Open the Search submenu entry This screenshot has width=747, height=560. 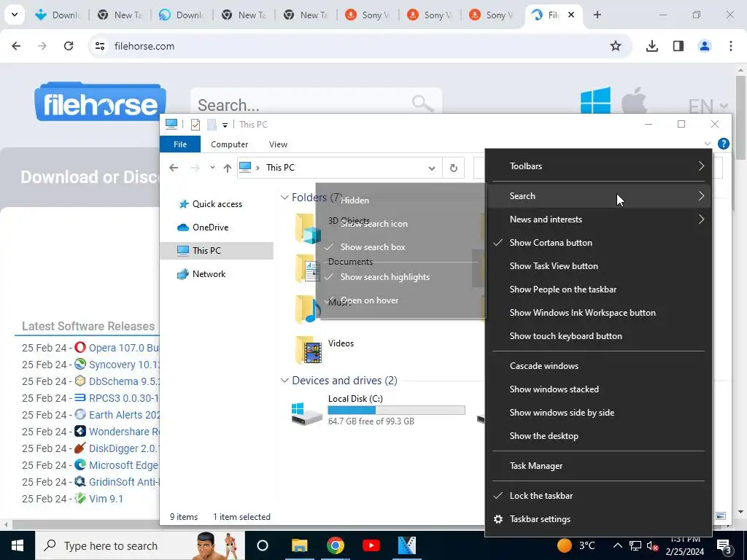tap(599, 196)
